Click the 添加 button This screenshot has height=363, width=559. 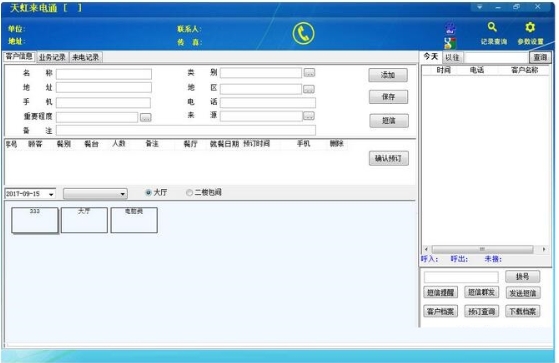point(388,75)
